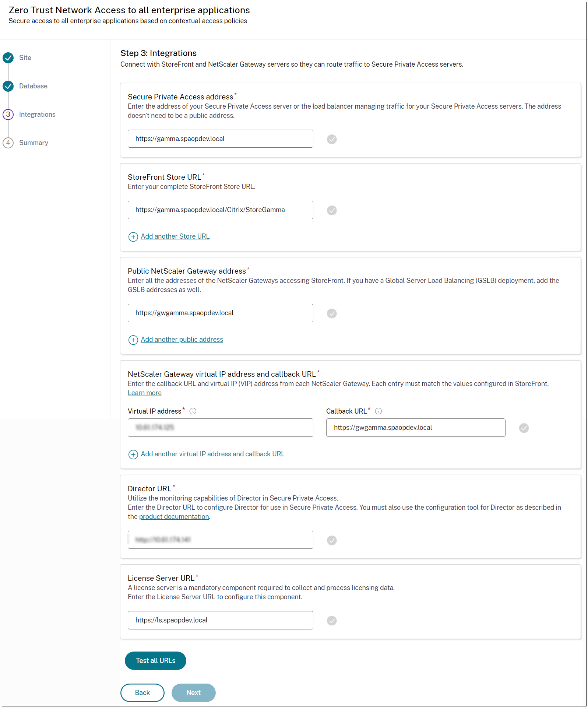Go to the Database step
588x709 pixels.
[x=33, y=86]
